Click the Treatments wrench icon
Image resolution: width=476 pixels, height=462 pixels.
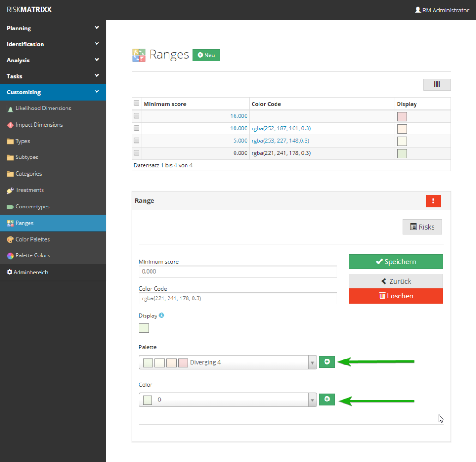(x=10, y=190)
